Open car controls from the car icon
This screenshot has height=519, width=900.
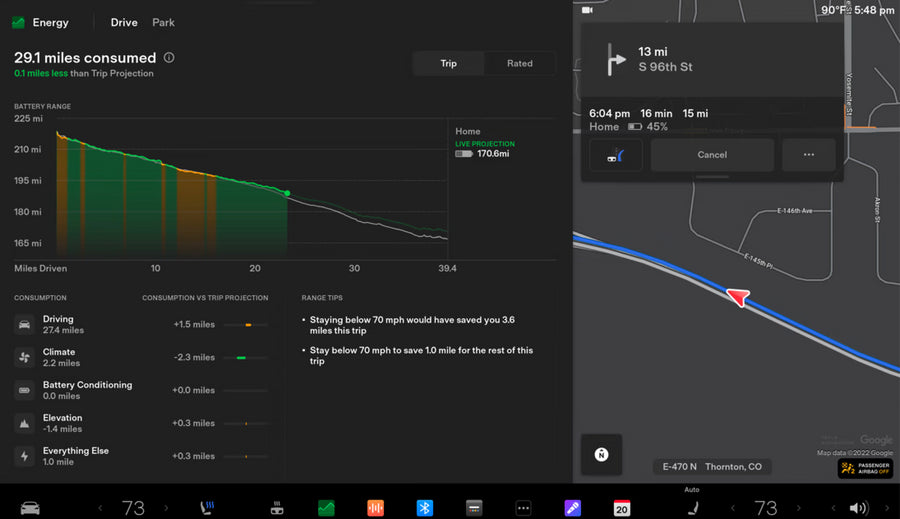31,508
